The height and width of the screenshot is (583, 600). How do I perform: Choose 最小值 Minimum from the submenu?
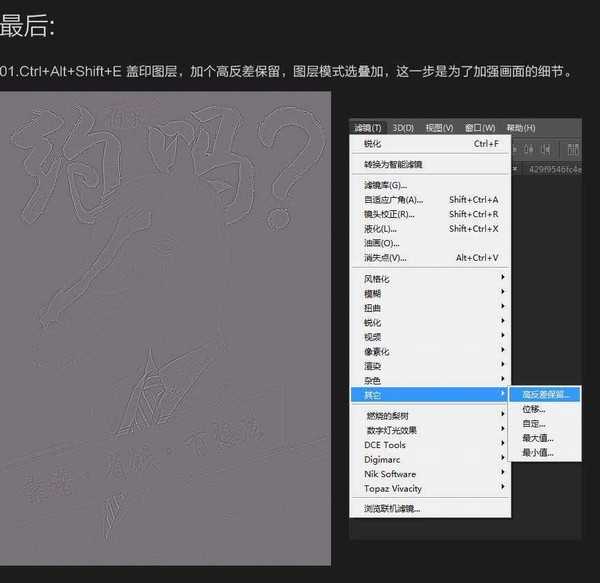537,453
